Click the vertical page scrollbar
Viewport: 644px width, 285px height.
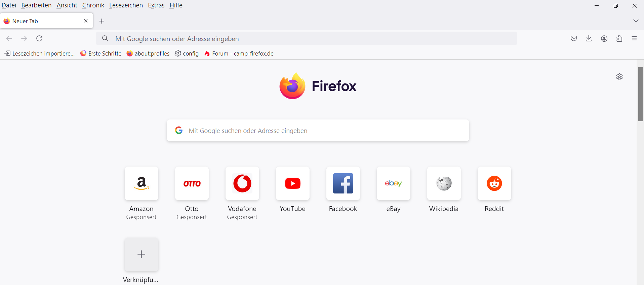[641, 94]
